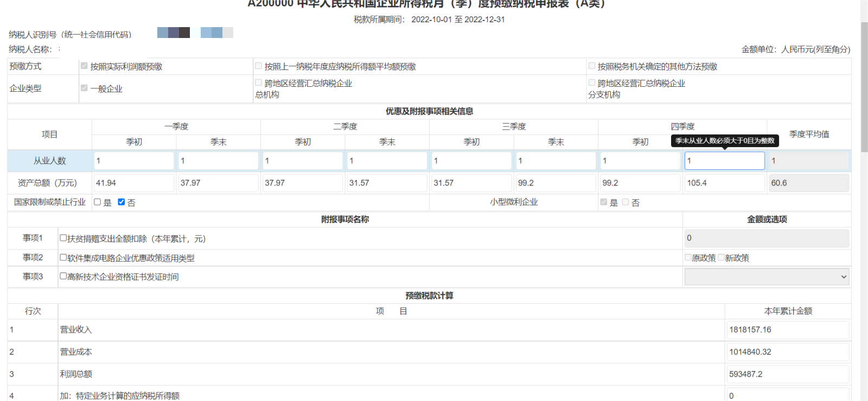Screen dimensions: 868x401
Task: Click 从业人数 三季度 季末 input field
Action: click(x=556, y=161)
